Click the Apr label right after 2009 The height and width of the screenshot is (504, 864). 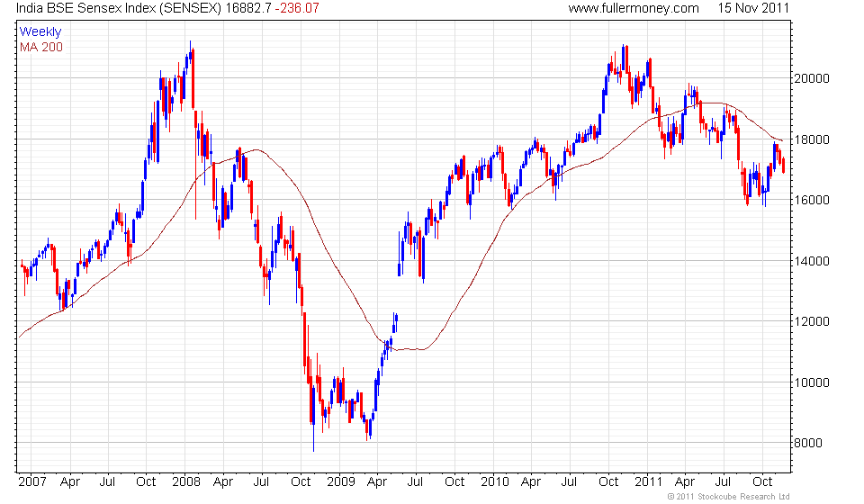(x=377, y=482)
